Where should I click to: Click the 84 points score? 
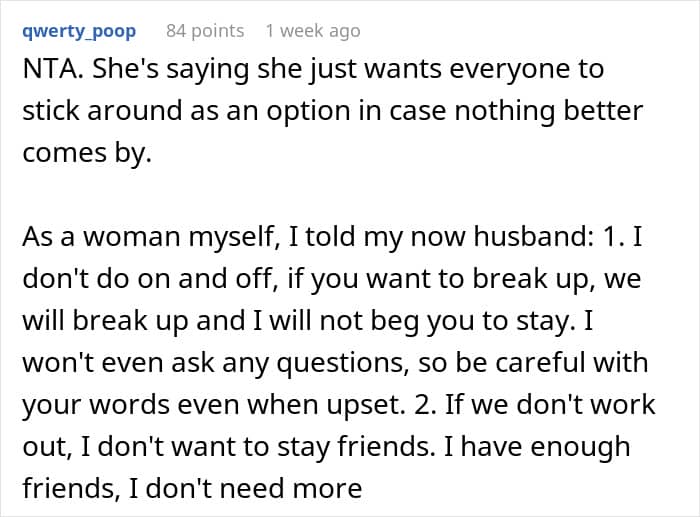click(205, 31)
